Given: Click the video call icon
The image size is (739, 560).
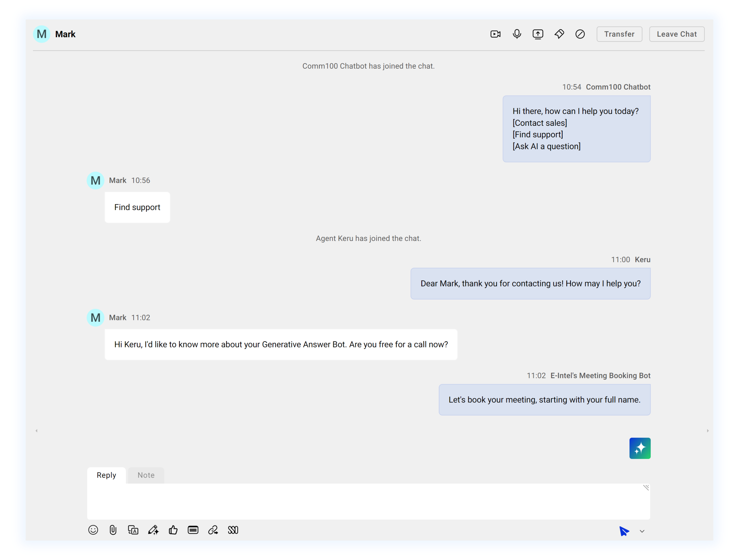Looking at the screenshot, I should point(496,34).
